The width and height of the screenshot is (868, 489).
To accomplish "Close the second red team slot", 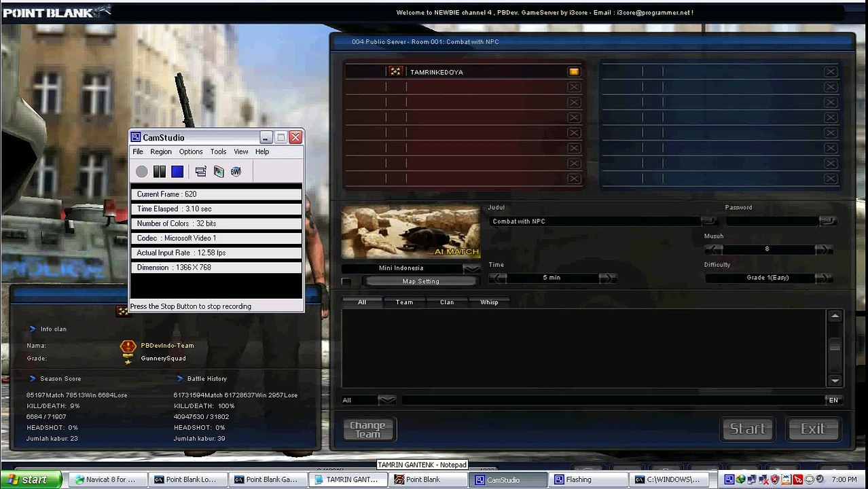I will click(574, 87).
